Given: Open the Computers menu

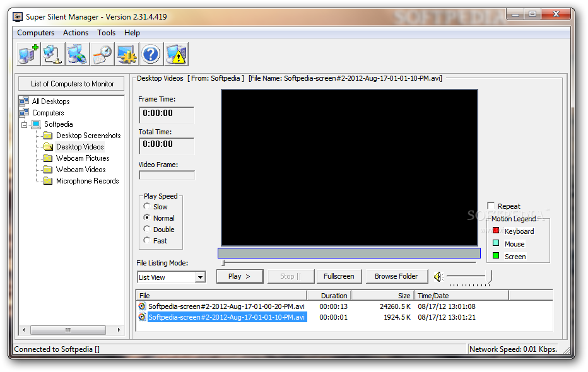Looking at the screenshot, I should click(35, 33).
